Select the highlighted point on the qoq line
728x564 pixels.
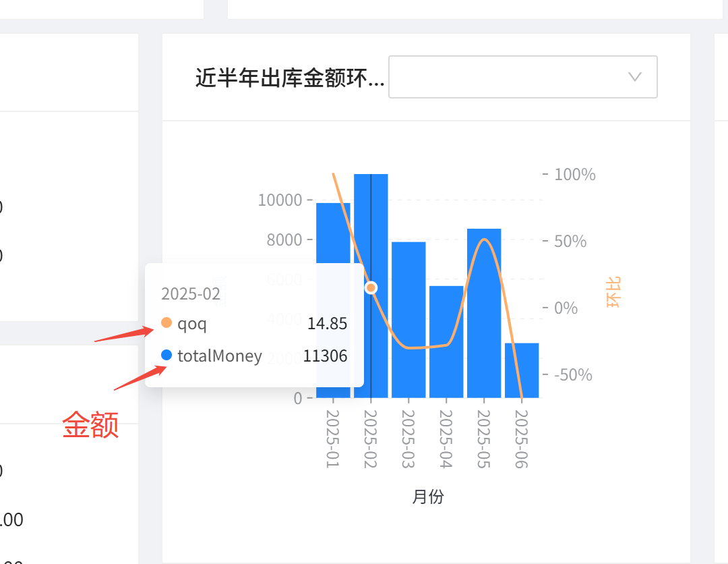click(x=371, y=287)
